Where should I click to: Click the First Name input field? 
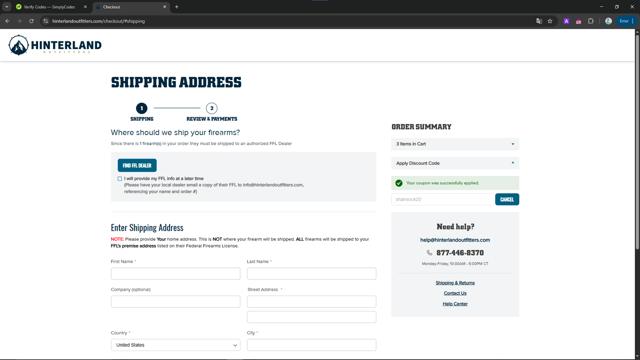(x=176, y=273)
